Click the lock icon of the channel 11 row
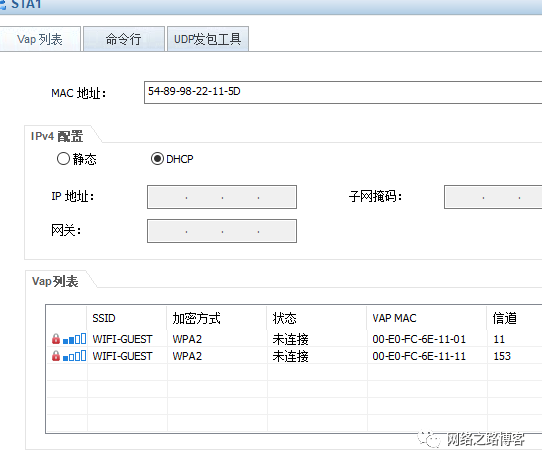 point(56,339)
